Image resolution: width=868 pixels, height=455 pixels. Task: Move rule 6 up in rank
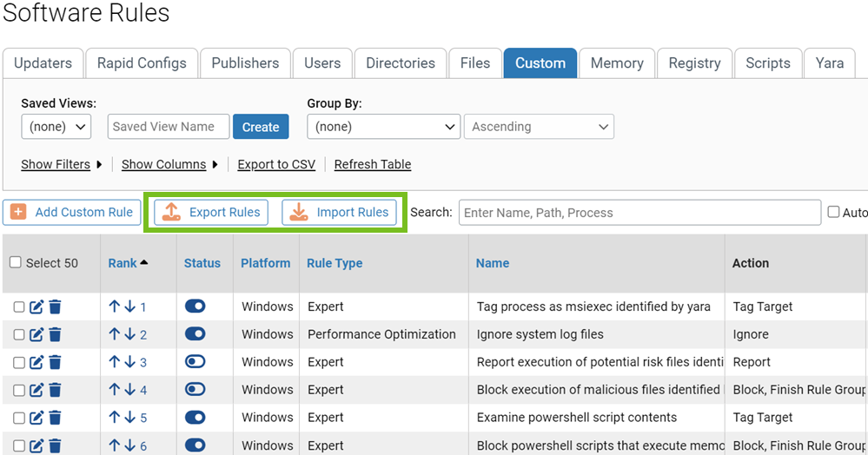115,445
